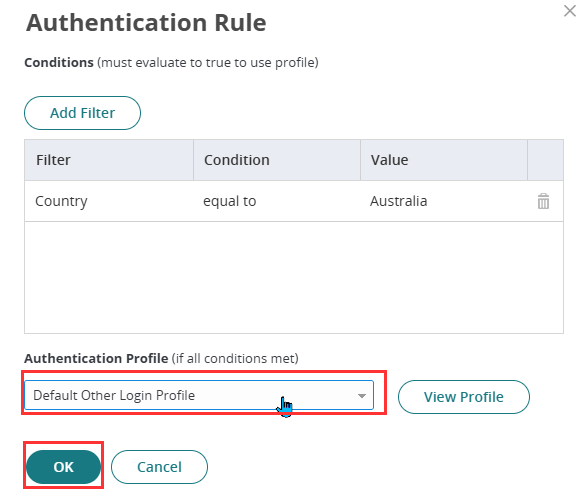Click the blank header cell above trash icon
The width and height of the screenshot is (579, 501).
tap(545, 160)
